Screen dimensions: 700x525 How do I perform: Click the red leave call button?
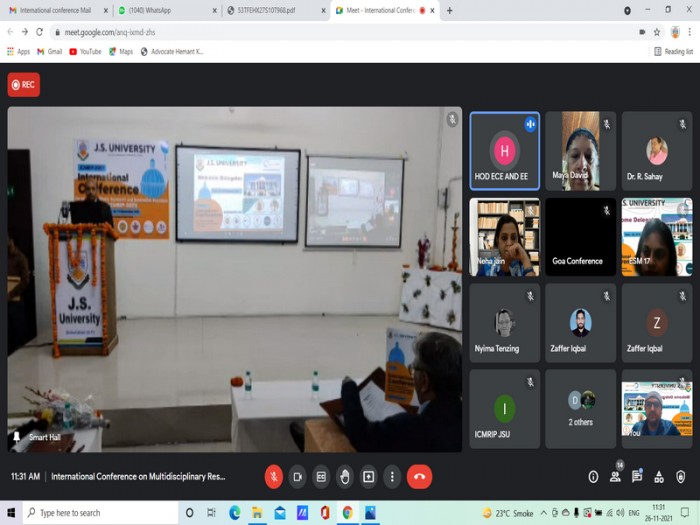tap(419, 477)
